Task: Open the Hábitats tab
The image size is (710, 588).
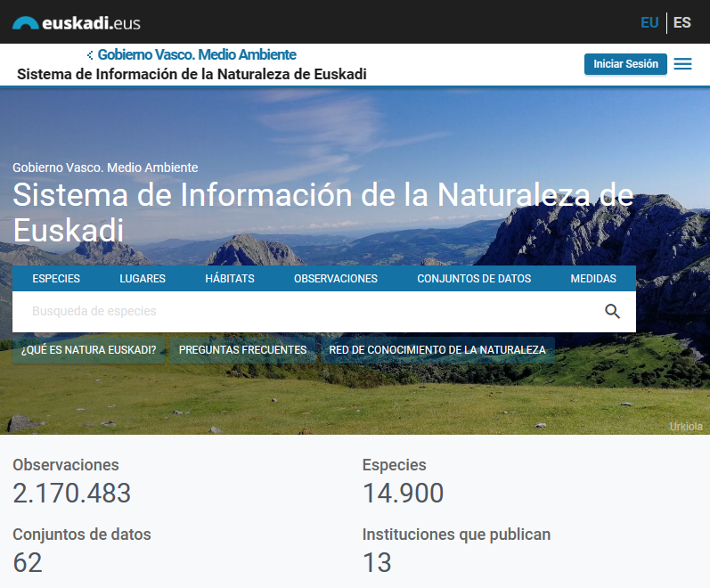Action: 230,279
